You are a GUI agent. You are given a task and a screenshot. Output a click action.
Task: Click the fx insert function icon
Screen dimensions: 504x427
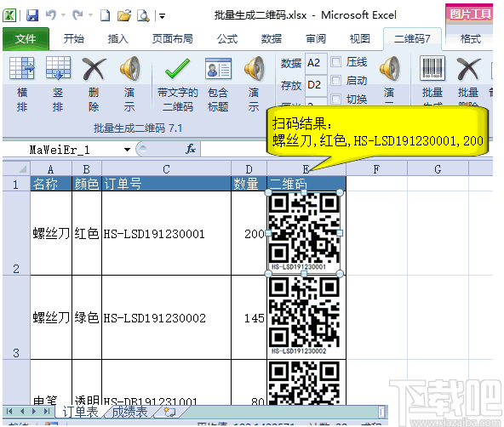pyautogui.click(x=191, y=149)
